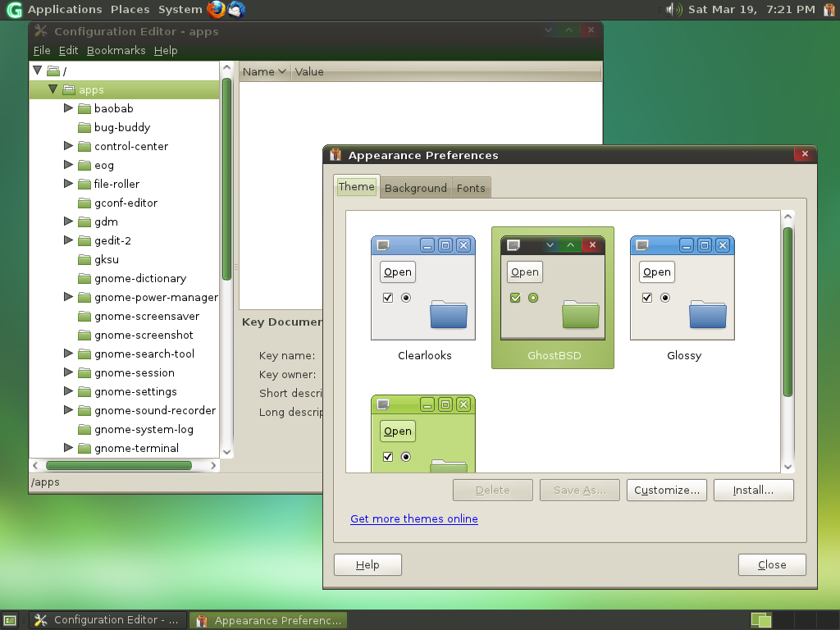Click the Value column header
The image size is (840, 630).
tap(446, 72)
